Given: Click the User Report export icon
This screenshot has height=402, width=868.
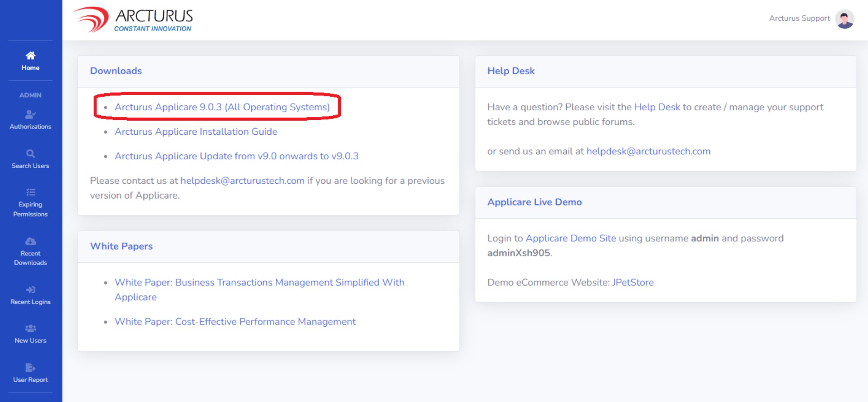Looking at the screenshot, I should (x=30, y=367).
